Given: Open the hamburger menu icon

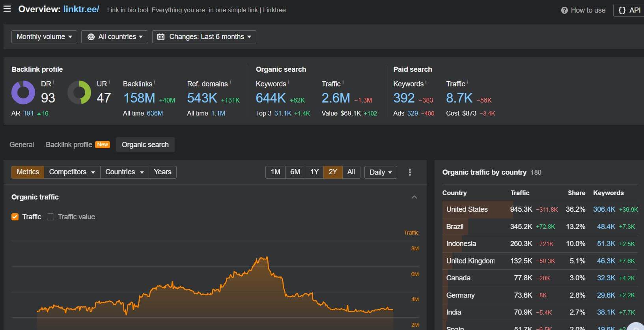Looking at the screenshot, I should [7, 9].
